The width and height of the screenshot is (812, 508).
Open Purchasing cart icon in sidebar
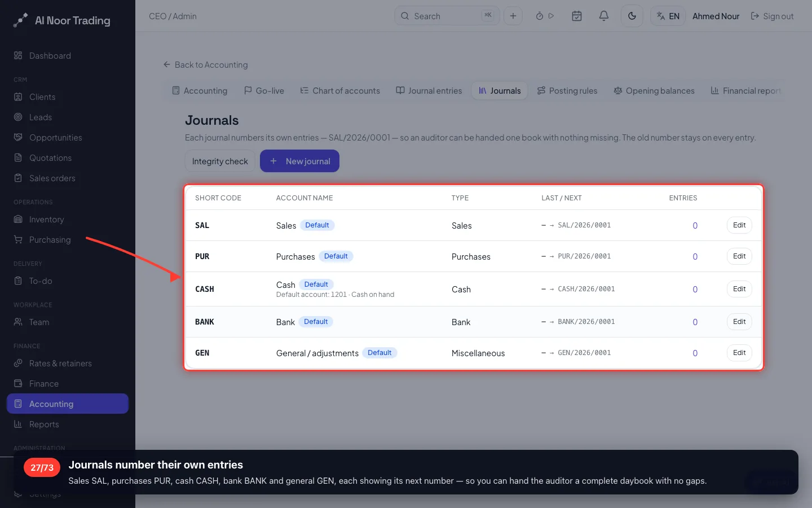tap(18, 239)
